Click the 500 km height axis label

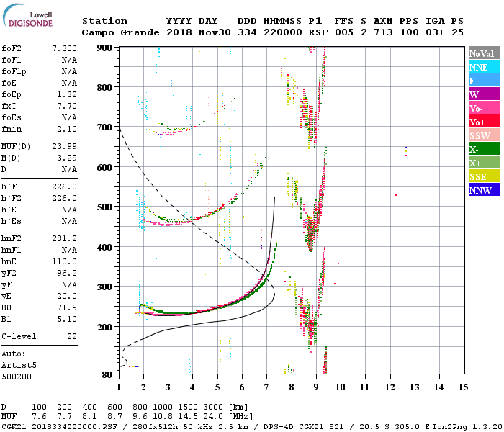coord(104,207)
